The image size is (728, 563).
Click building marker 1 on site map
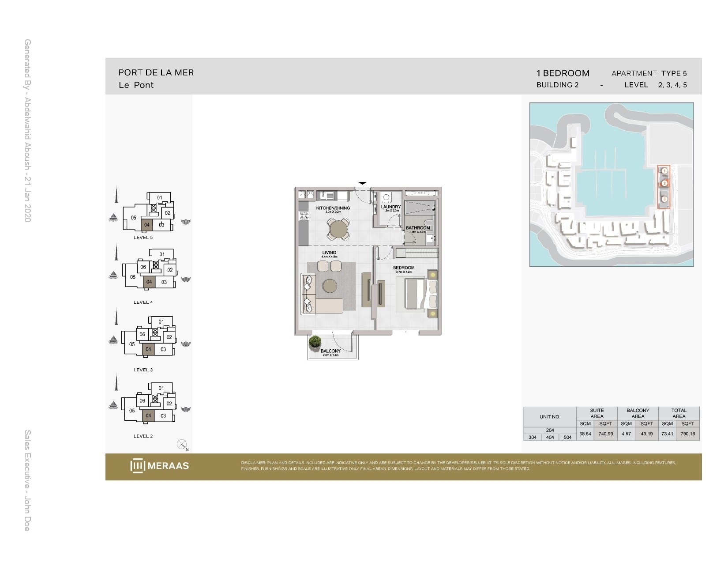point(664,171)
